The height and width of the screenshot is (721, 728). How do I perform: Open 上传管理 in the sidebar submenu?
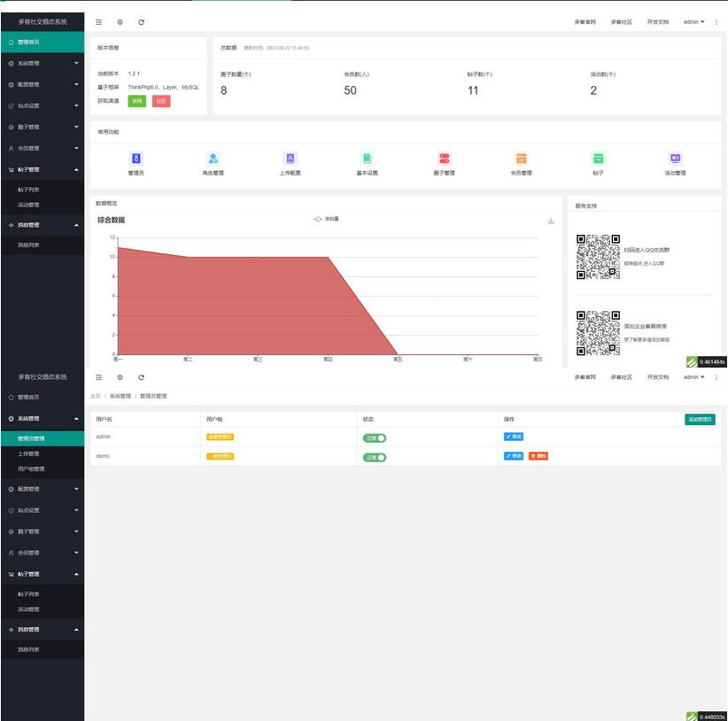pyautogui.click(x=28, y=454)
